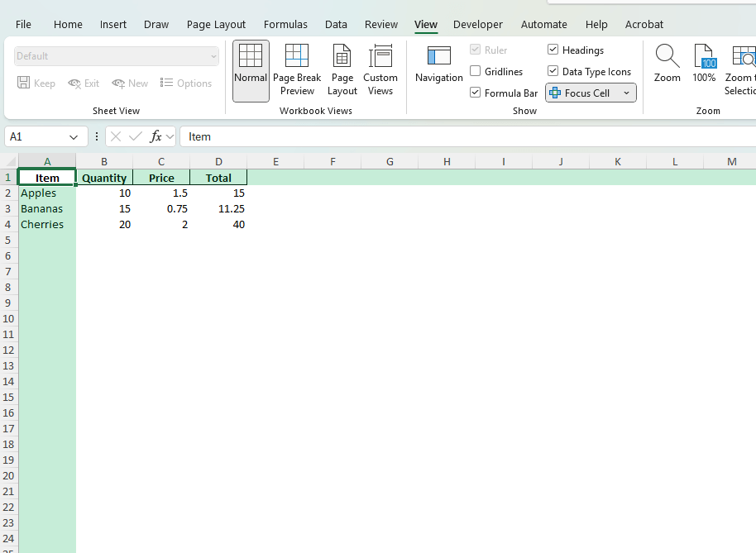
Task: Select the Apples cell
Action: coord(47,193)
